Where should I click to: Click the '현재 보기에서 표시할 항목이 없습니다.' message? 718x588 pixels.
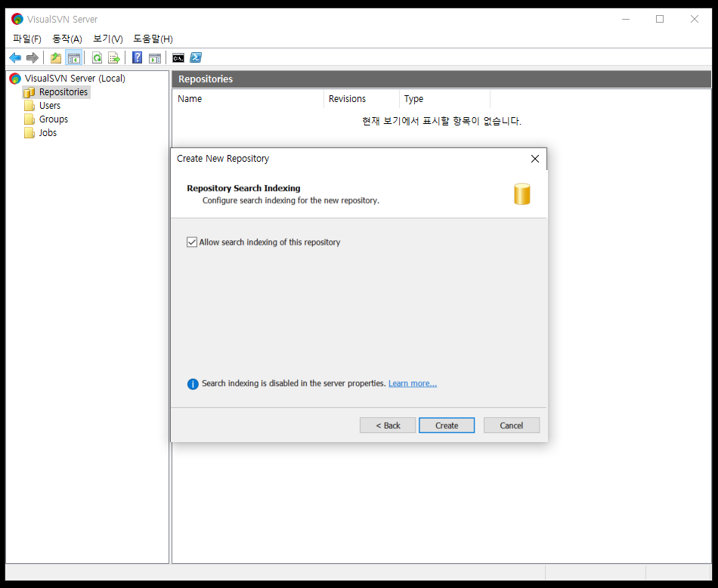coord(441,122)
